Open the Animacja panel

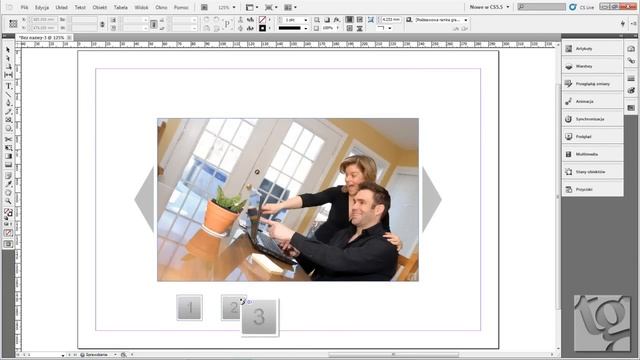pos(592,101)
